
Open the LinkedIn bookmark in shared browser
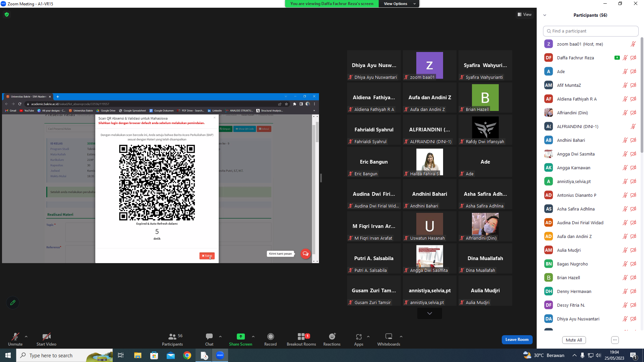(x=215, y=111)
